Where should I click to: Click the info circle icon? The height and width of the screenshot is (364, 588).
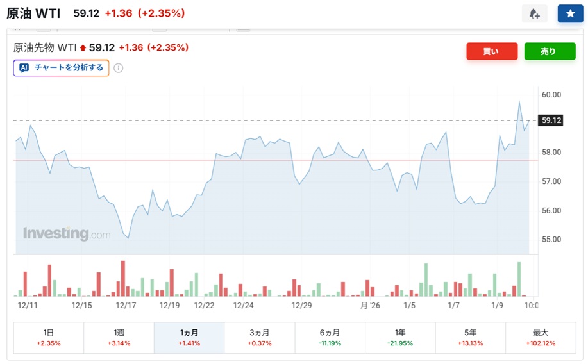point(119,68)
